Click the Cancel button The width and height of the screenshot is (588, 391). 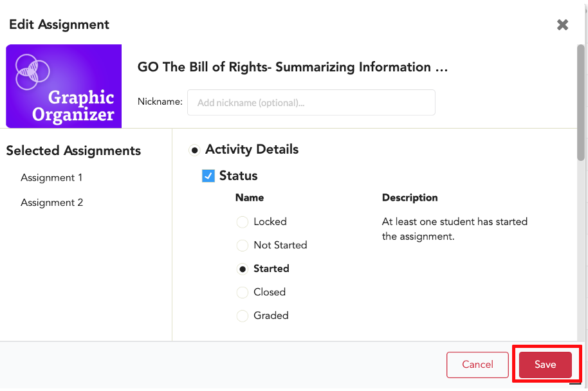477,365
